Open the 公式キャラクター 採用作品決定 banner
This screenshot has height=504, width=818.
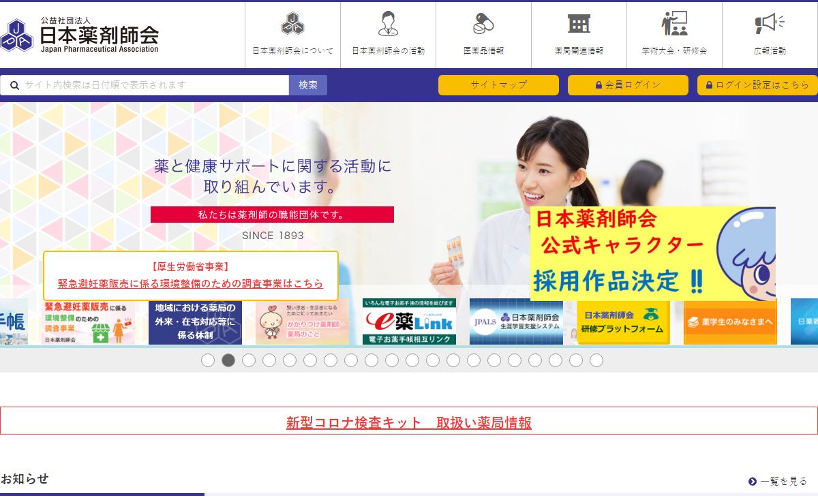(653, 253)
